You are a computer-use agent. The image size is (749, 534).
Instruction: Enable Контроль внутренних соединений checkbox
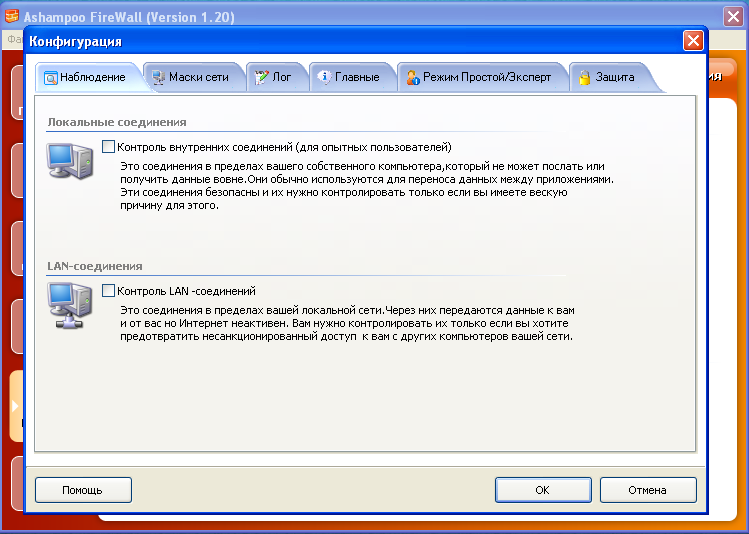click(108, 147)
